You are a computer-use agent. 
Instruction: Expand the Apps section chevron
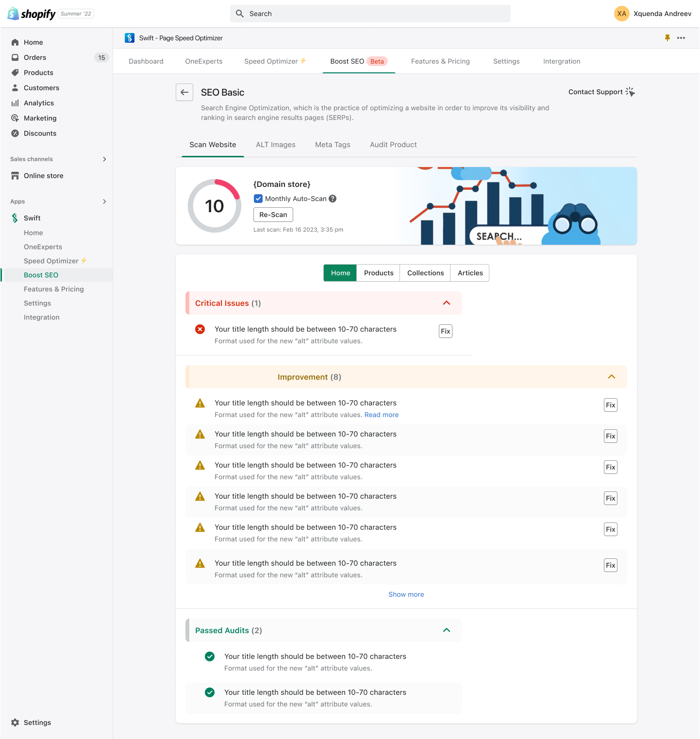pos(104,202)
